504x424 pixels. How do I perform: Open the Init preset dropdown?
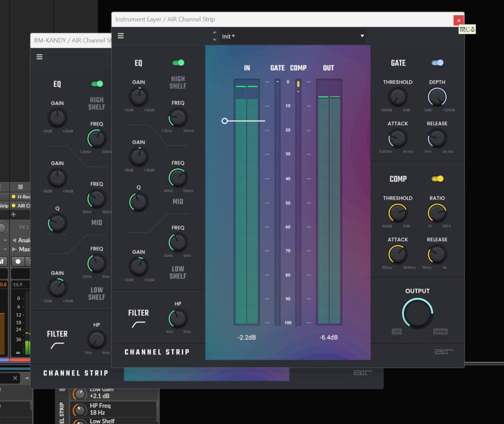pos(293,36)
